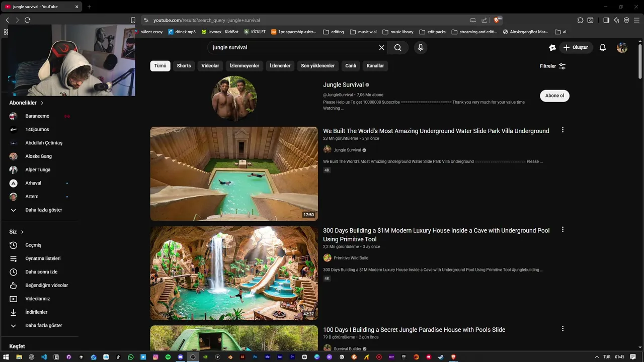Open the Water Slide Park video thumbnail

click(x=234, y=173)
